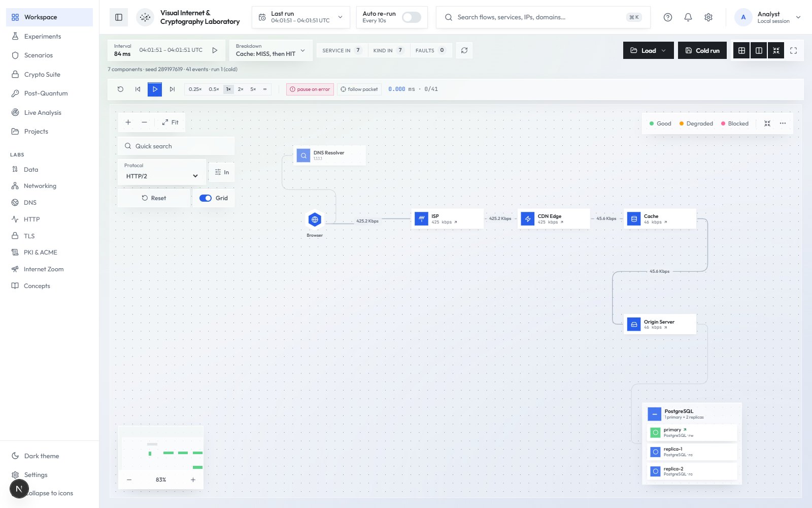Image resolution: width=812 pixels, height=508 pixels.
Task: Toggle follow packet option
Action: click(359, 89)
